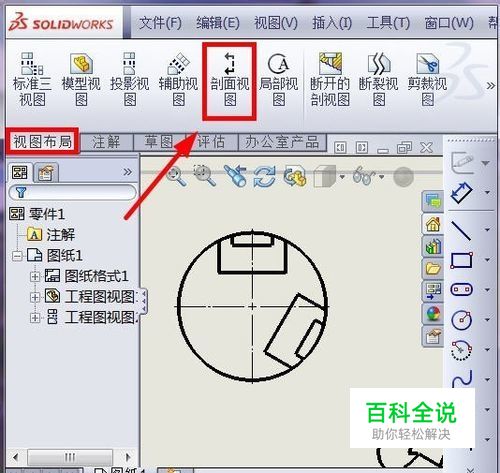The width and height of the screenshot is (500, 473).
Task: Select the Corner Rectangle sketch tool
Action: pyautogui.click(x=462, y=260)
